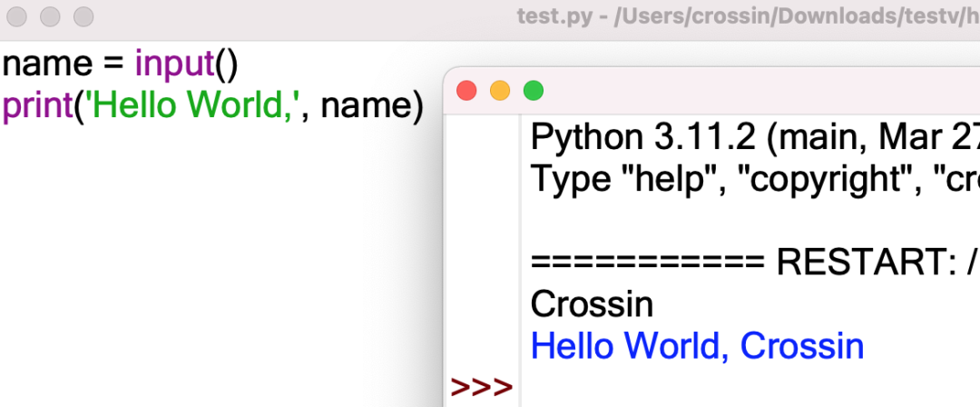Click the 'Type "help", "copyright"' line in shell
The height and width of the screenshot is (407, 980).
click(x=755, y=179)
